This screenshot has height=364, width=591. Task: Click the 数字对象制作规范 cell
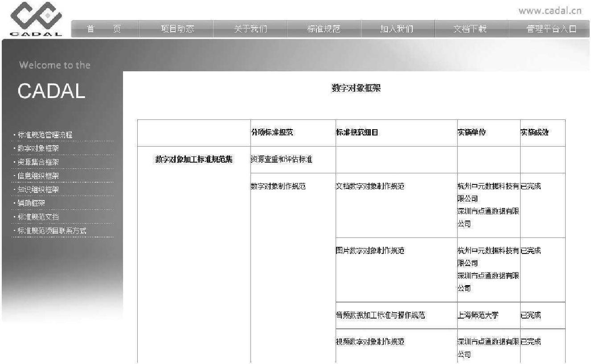click(279, 187)
